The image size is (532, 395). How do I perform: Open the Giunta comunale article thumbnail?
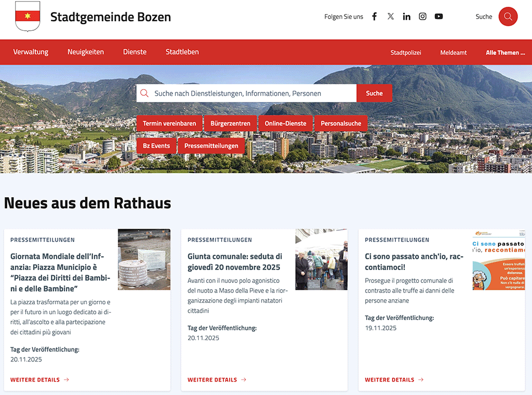point(321,259)
